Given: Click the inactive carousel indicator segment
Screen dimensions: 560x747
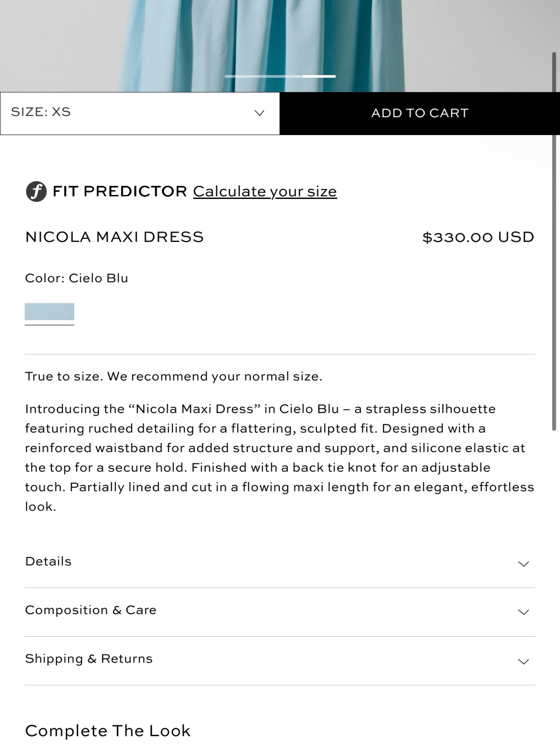Looking at the screenshot, I should coord(264,76).
